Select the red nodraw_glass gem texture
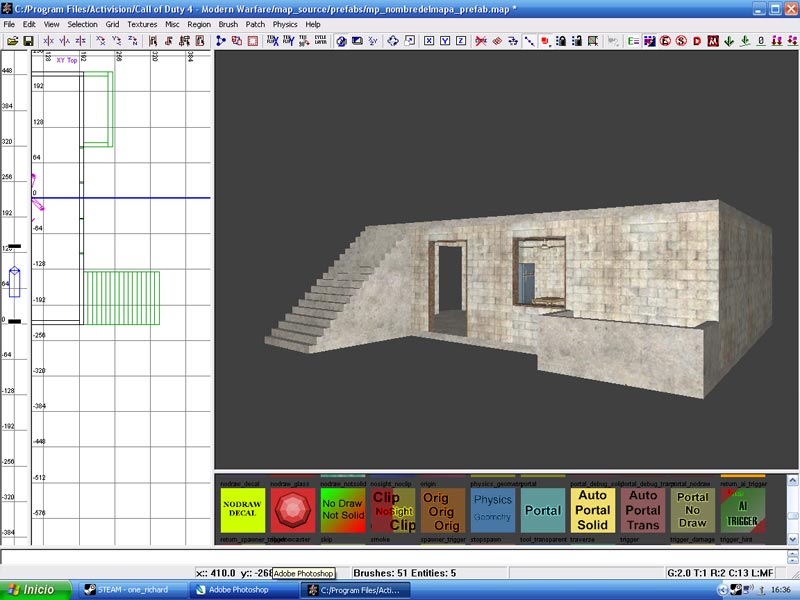Screen dimensions: 800x600 [293, 510]
